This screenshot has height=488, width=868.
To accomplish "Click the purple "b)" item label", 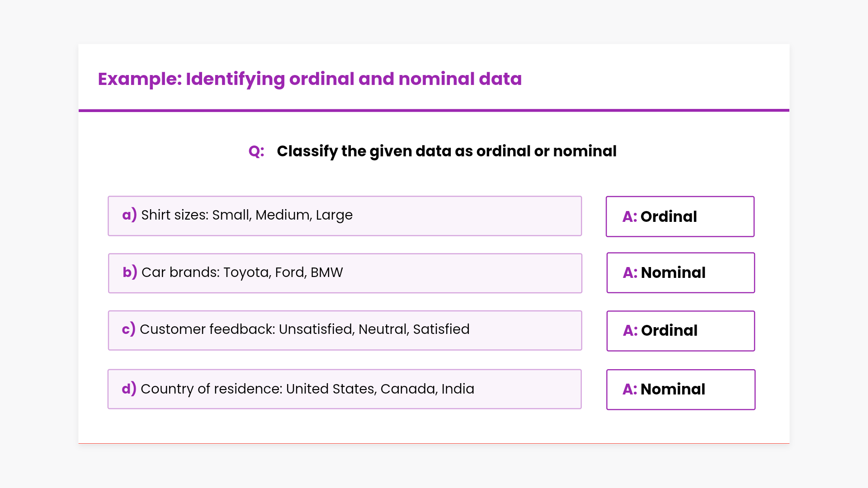I will 130,272.
